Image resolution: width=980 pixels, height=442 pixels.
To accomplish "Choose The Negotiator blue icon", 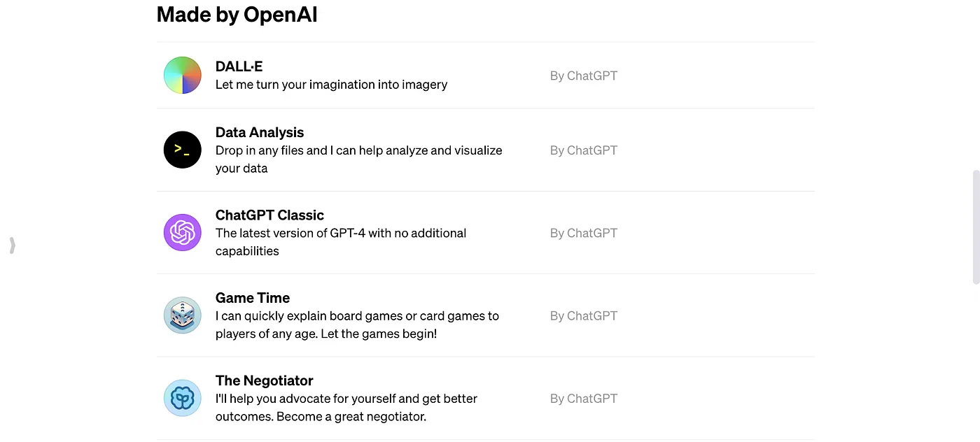I will coord(183,398).
